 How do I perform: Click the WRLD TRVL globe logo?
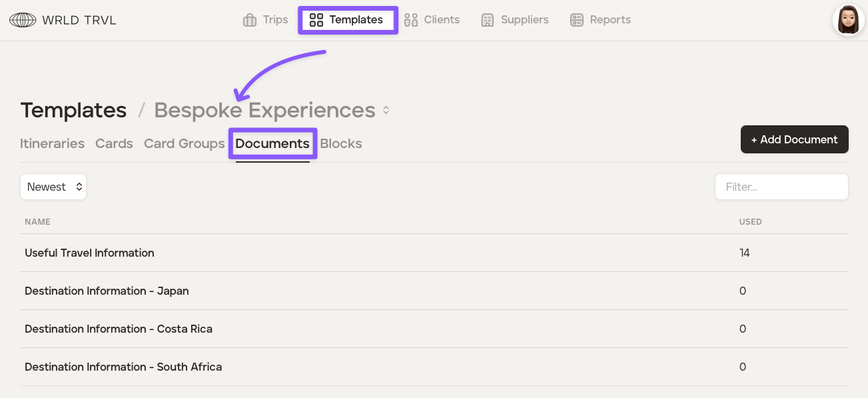23,20
